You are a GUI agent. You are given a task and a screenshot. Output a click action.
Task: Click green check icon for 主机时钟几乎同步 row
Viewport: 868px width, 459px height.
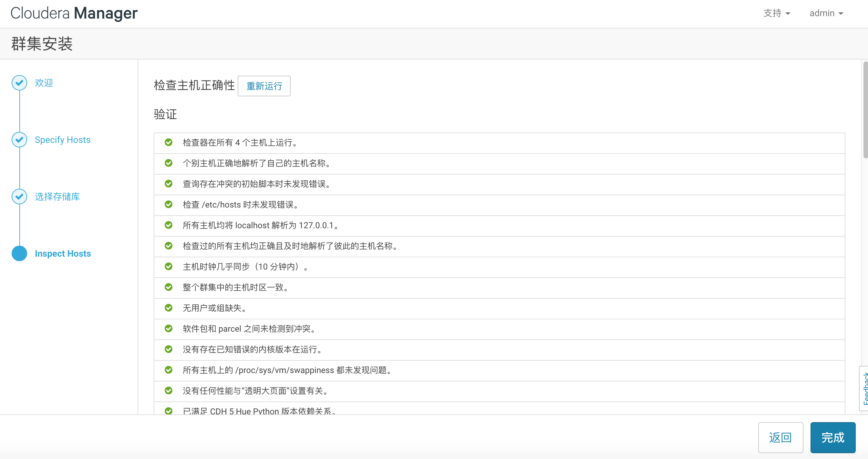pyautogui.click(x=169, y=266)
